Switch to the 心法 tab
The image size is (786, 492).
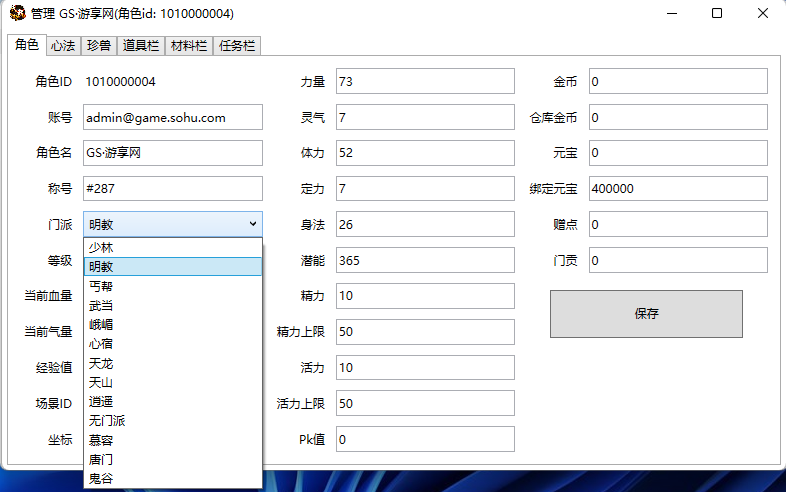point(63,46)
